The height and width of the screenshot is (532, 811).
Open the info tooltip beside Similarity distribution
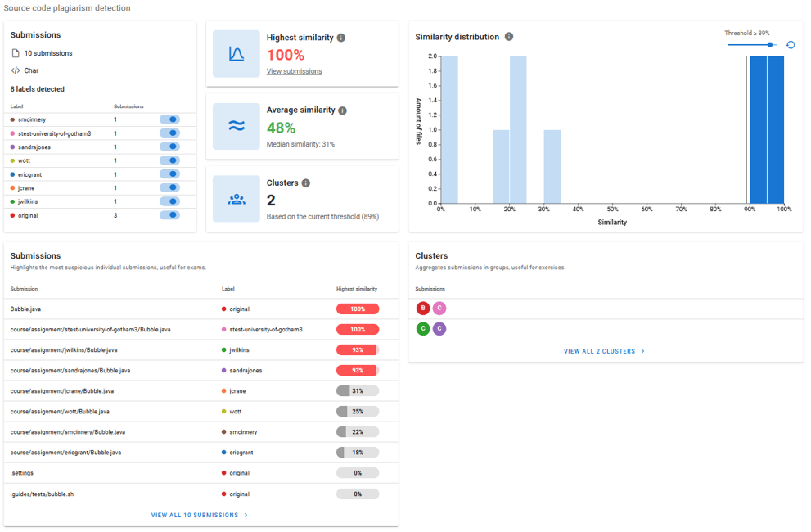[x=508, y=37]
